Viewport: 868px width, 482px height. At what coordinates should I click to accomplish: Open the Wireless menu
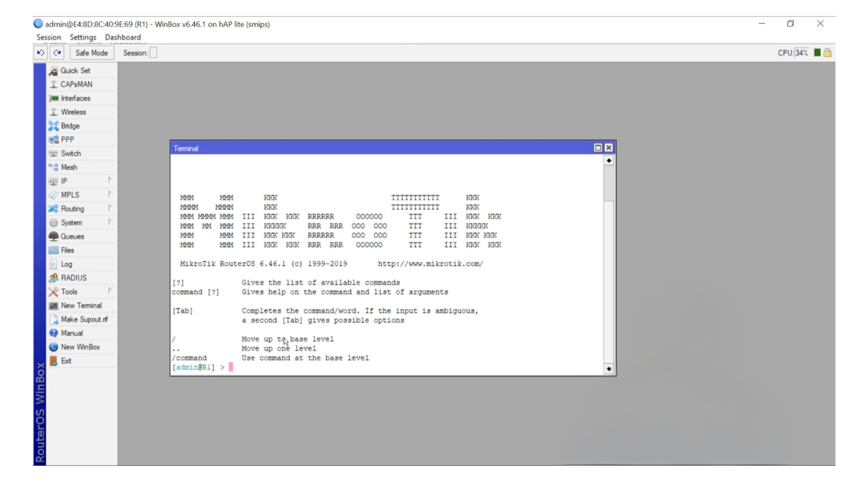click(73, 112)
